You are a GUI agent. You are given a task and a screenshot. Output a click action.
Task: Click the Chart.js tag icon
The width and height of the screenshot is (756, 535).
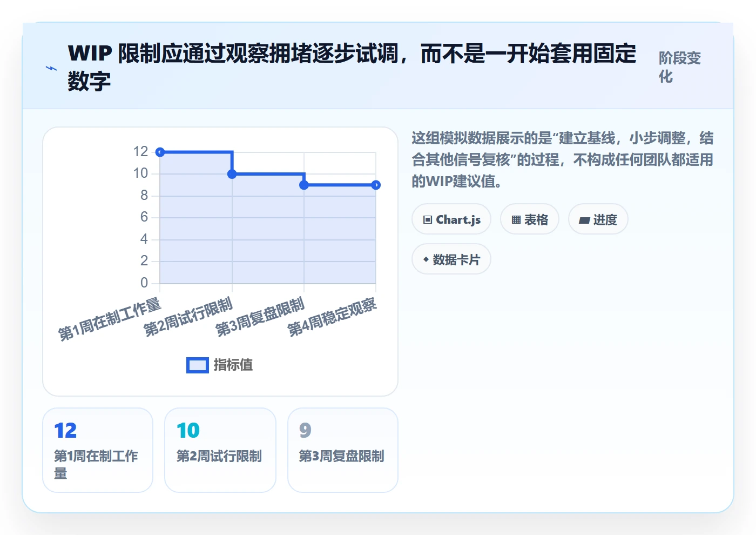(428, 219)
